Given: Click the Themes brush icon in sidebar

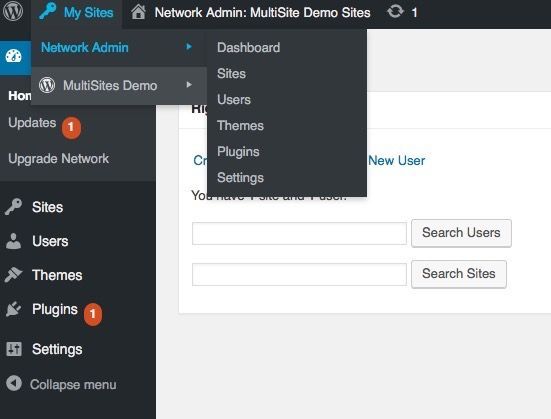Looking at the screenshot, I should click(x=13, y=275).
